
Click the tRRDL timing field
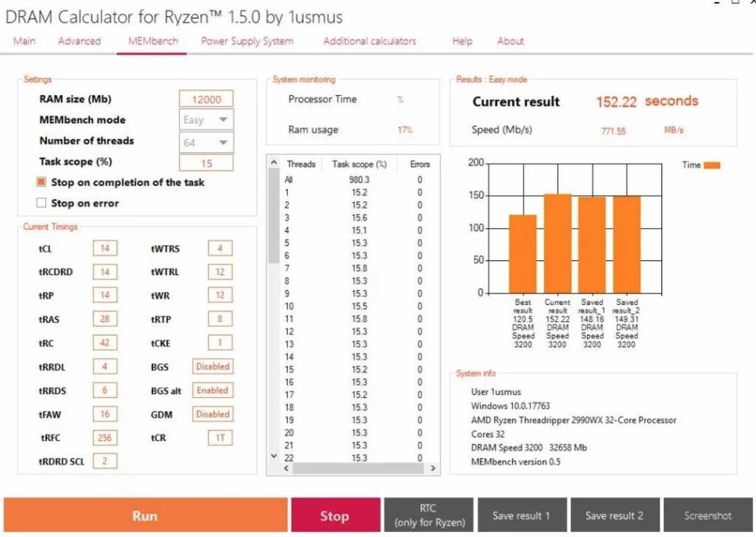coord(105,366)
